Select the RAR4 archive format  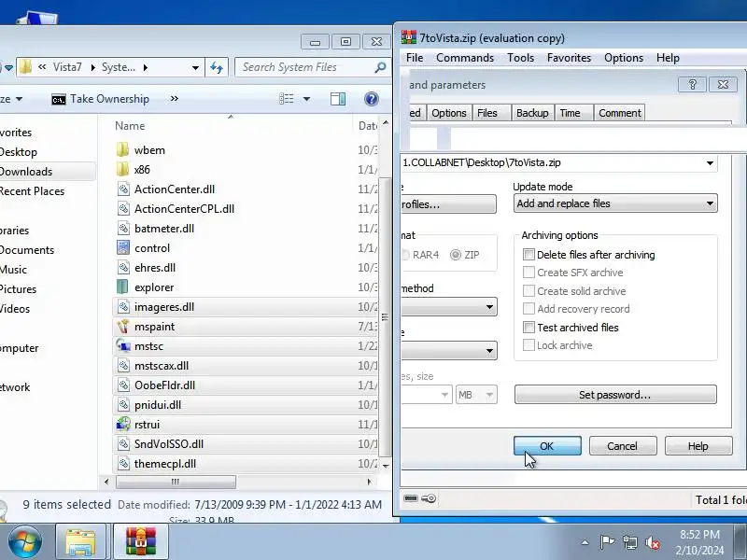point(405,255)
